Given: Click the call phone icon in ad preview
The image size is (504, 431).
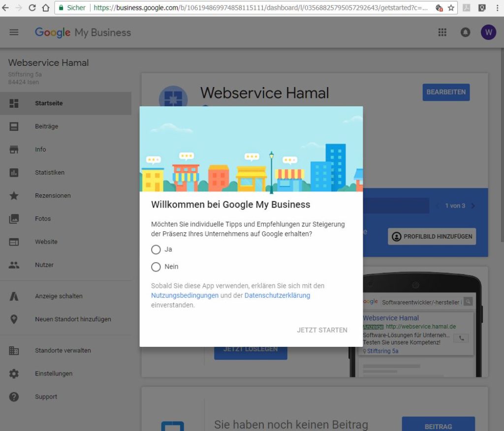Looking at the screenshot, I should [461, 338].
